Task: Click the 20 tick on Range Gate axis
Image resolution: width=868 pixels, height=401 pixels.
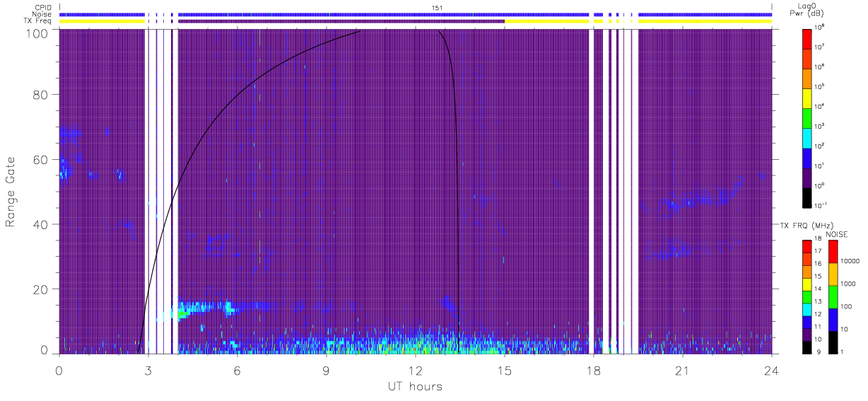Action: (41, 289)
